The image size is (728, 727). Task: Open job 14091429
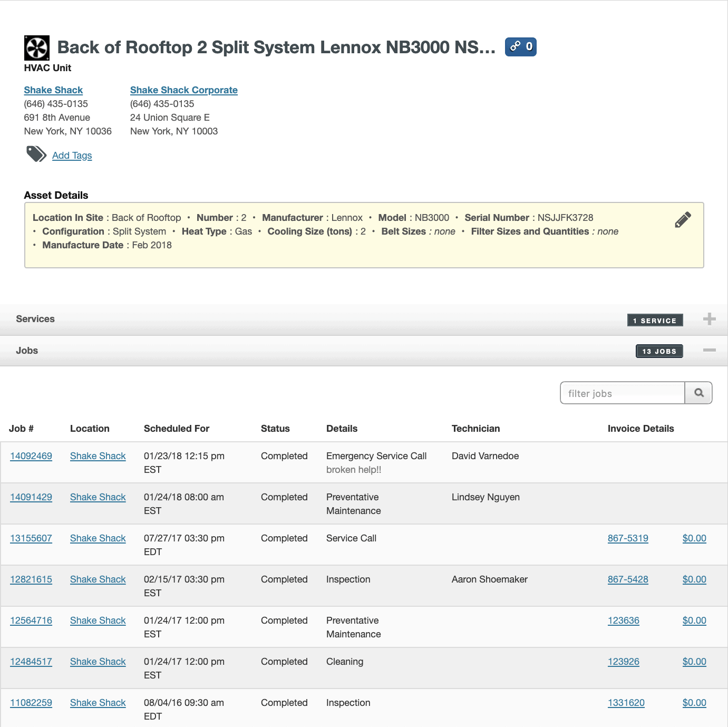tap(31, 497)
